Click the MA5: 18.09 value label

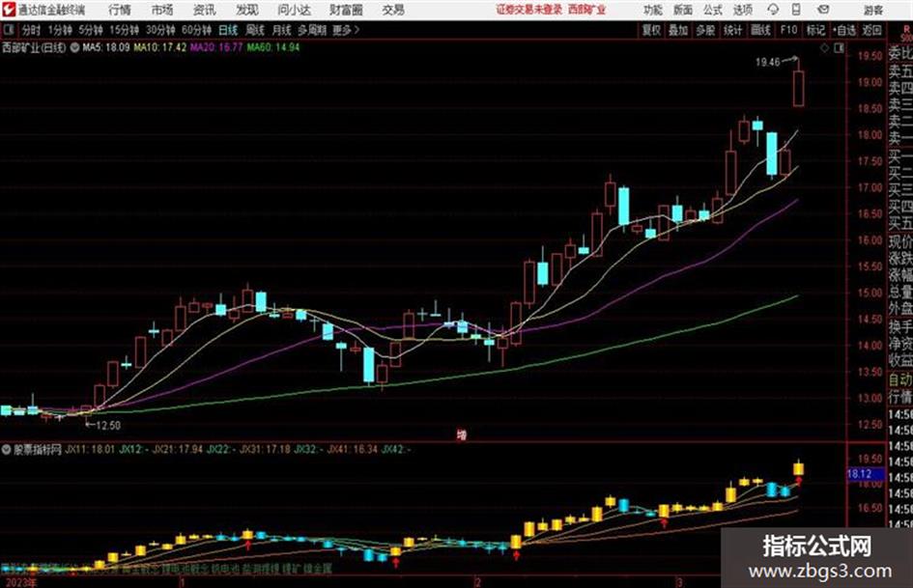[105, 47]
